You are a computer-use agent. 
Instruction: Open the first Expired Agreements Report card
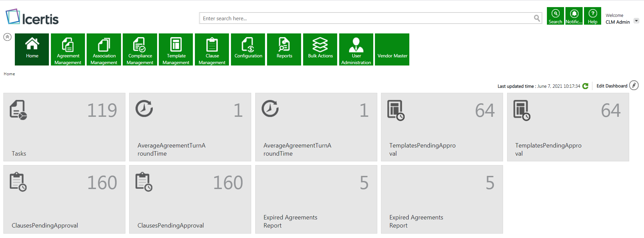pyautogui.click(x=316, y=199)
